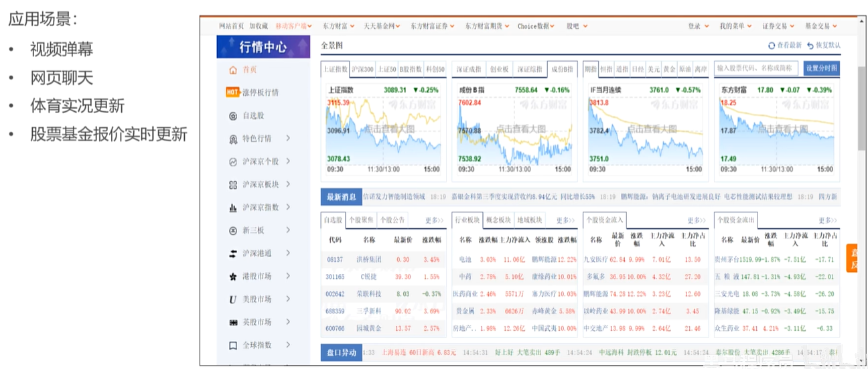Click the page's vertical scrollbar thumb

861,108
